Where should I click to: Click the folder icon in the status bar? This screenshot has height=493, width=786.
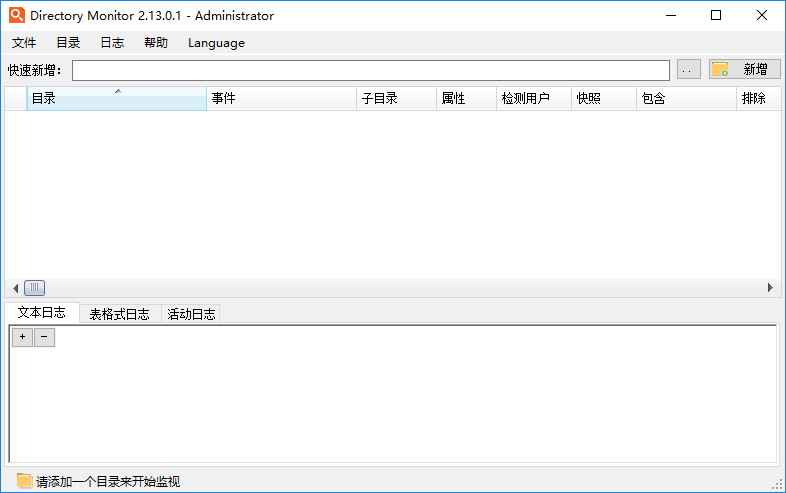[24, 481]
